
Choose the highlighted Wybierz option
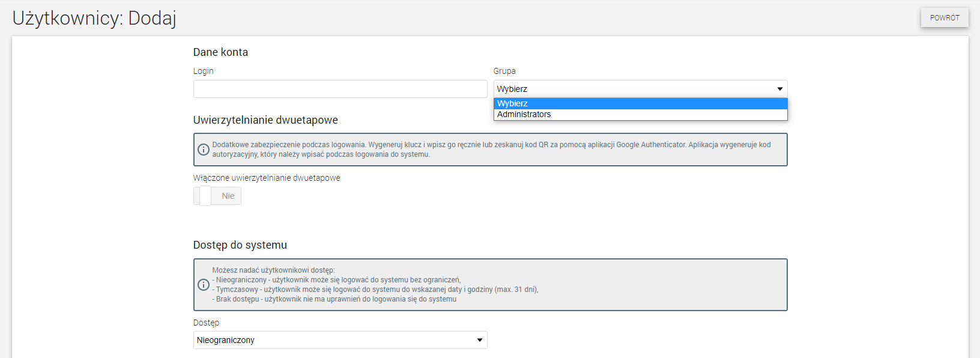pyautogui.click(x=640, y=103)
